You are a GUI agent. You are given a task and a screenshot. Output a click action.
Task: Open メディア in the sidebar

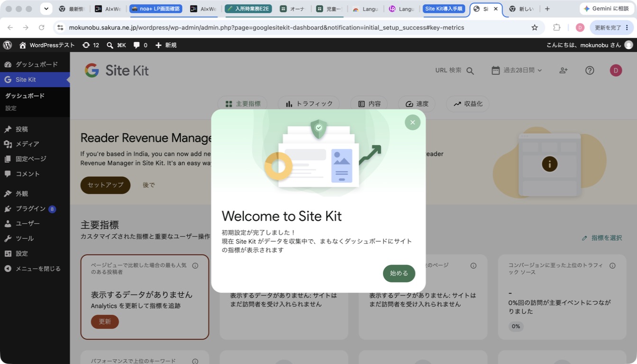pos(35,144)
